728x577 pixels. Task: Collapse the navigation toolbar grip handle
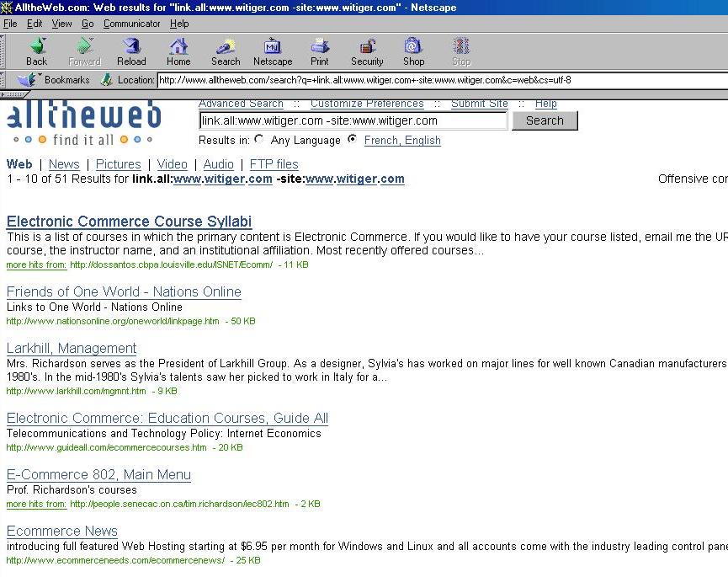(3, 51)
